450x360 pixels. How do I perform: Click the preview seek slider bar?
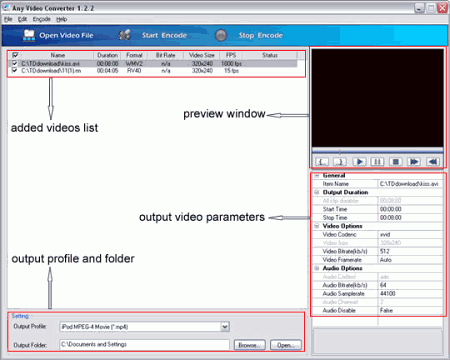(x=377, y=152)
